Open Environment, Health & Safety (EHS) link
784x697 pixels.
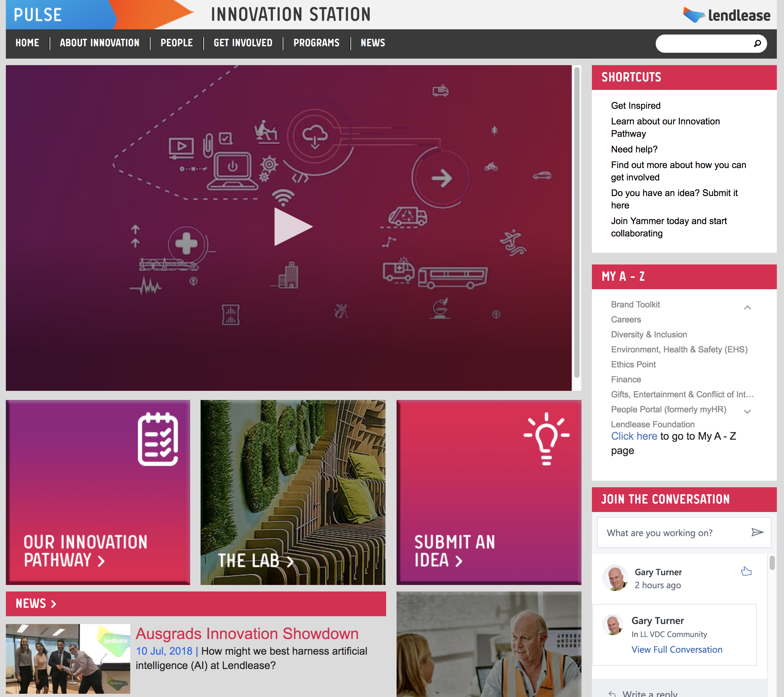pyautogui.click(x=679, y=349)
